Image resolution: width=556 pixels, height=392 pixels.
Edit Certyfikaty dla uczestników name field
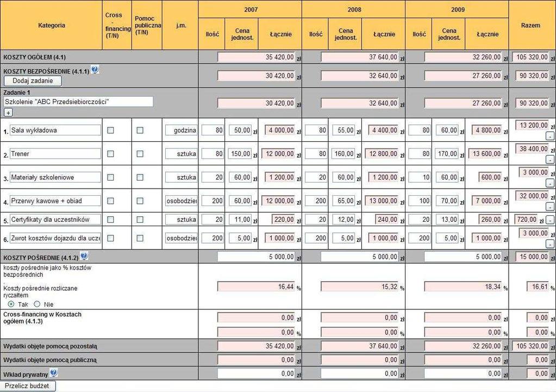55,220
